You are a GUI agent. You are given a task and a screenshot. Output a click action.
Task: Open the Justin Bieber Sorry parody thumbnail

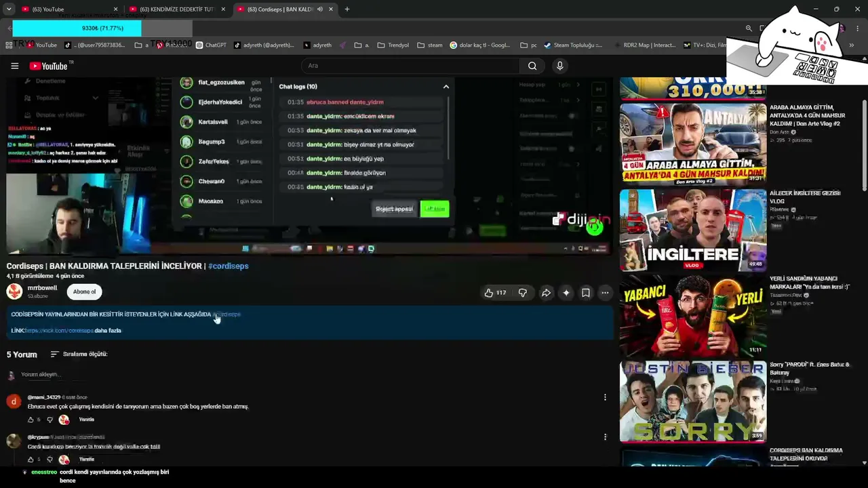click(x=693, y=402)
